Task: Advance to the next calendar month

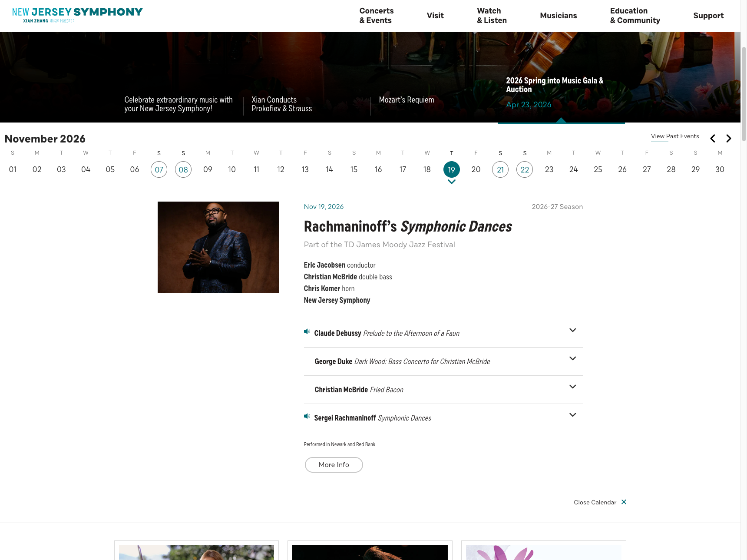Action: tap(729, 139)
